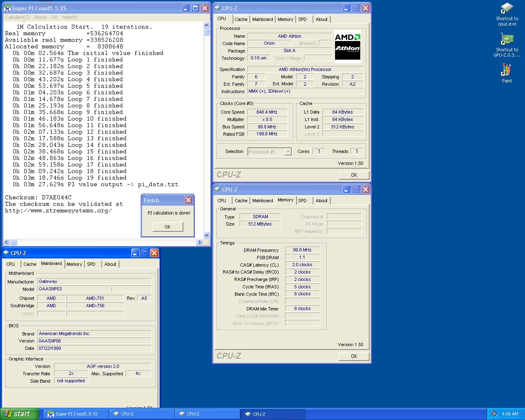Click the xtremesystems.org URL text
The image size is (525, 420).
point(59,210)
